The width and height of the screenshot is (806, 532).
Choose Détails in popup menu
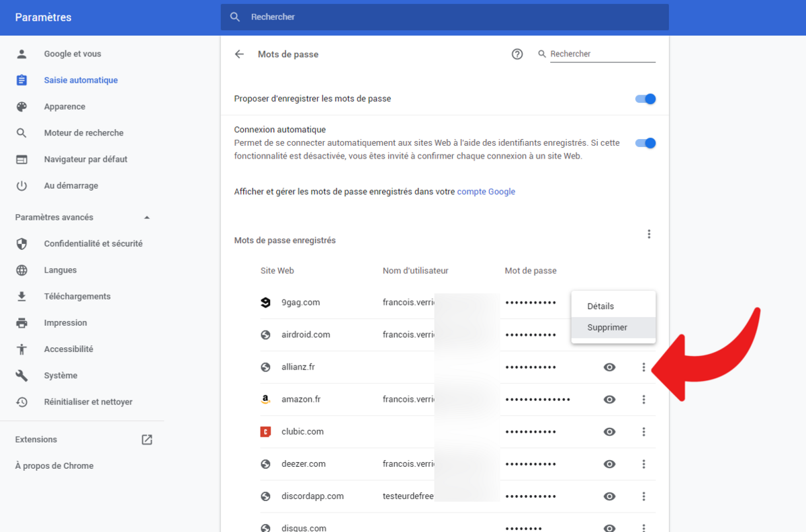point(613,306)
